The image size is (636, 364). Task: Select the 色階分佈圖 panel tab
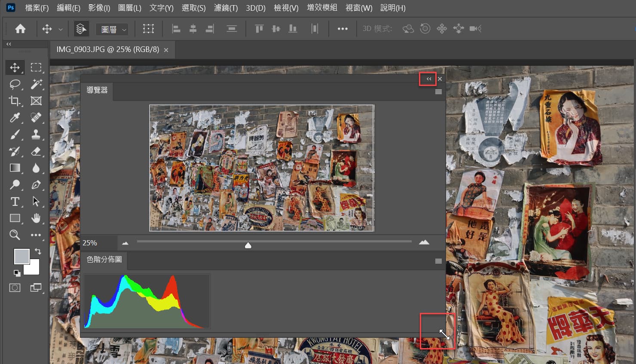(x=104, y=260)
